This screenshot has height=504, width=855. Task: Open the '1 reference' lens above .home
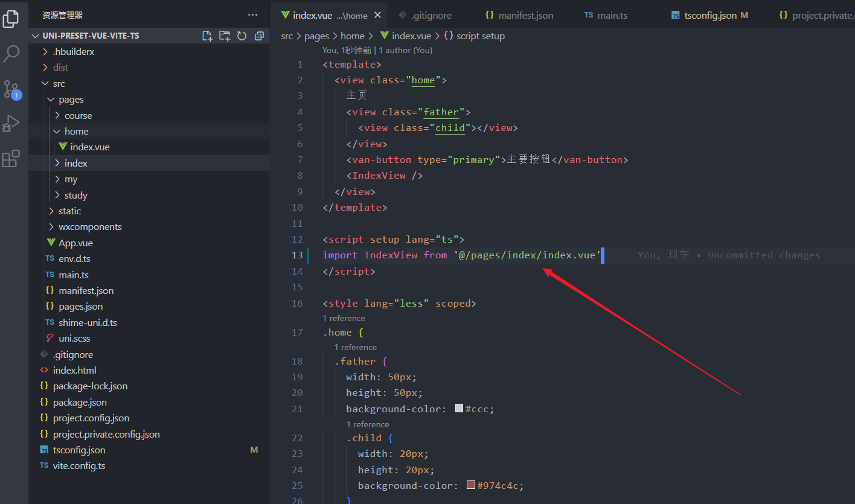(x=344, y=318)
